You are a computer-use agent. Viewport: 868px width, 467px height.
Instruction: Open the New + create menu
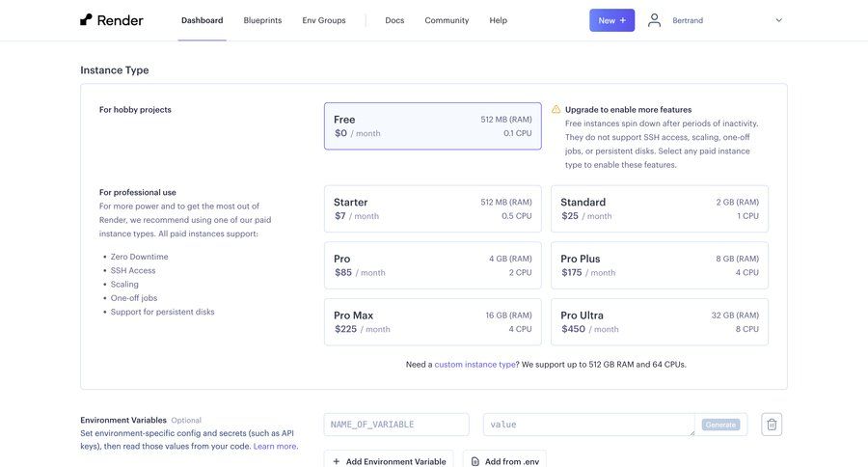[x=611, y=20]
